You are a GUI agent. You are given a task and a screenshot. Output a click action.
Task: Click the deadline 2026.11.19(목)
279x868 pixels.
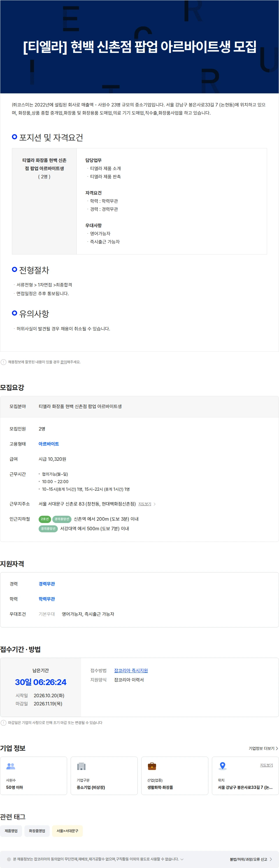48,703
